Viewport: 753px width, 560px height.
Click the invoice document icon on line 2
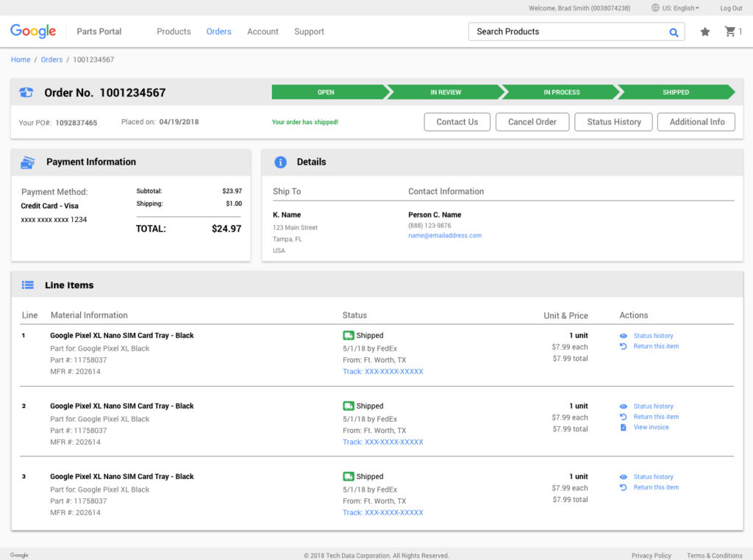coord(624,428)
